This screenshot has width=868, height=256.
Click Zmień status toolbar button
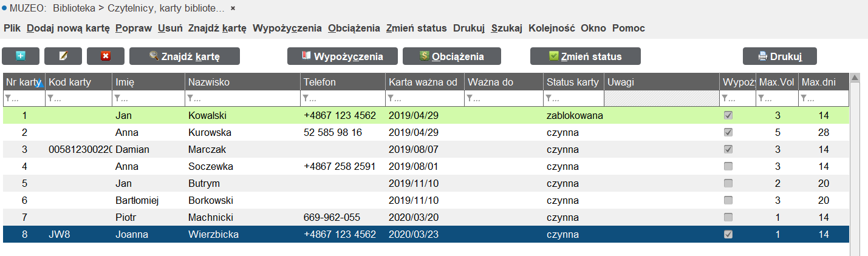click(x=586, y=56)
